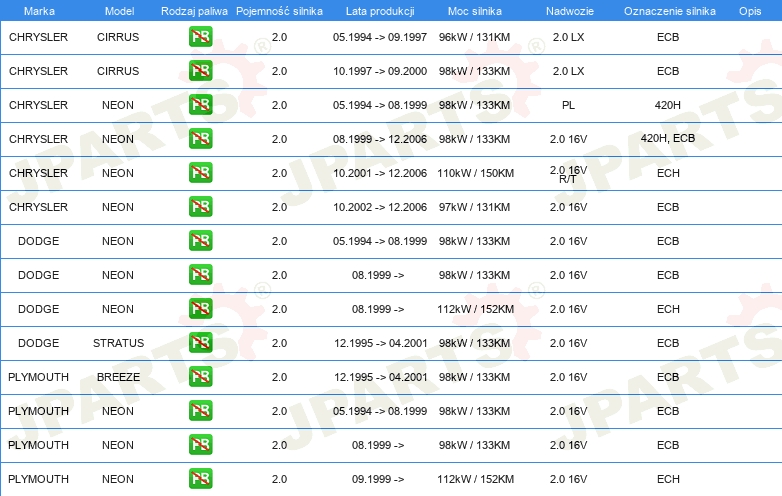Click the Moc silnika column header
The width and height of the screenshot is (782, 496).
point(475,11)
